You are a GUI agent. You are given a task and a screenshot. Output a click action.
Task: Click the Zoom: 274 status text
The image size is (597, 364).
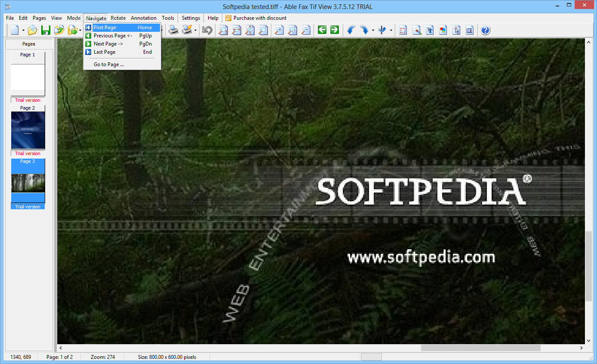(103, 357)
